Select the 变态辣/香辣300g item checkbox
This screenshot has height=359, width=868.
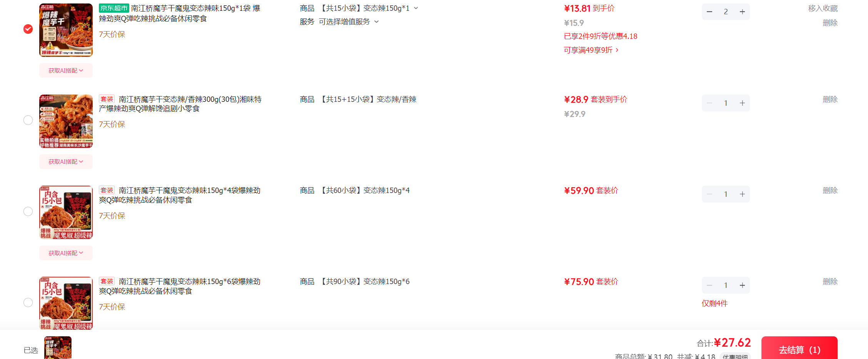[28, 120]
